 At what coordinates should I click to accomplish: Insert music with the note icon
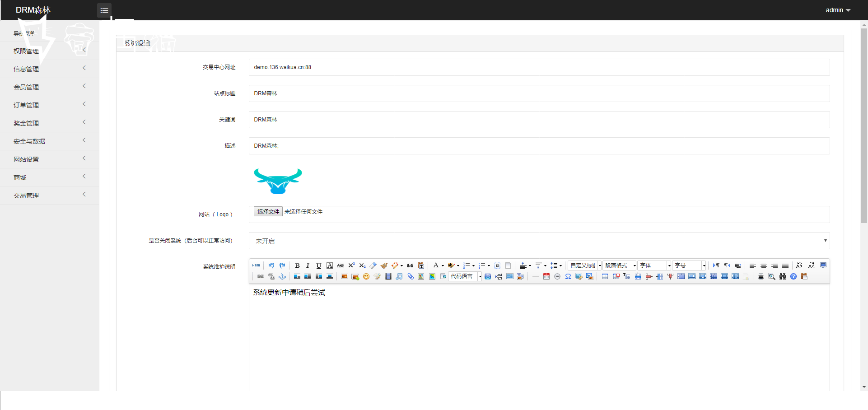point(399,276)
